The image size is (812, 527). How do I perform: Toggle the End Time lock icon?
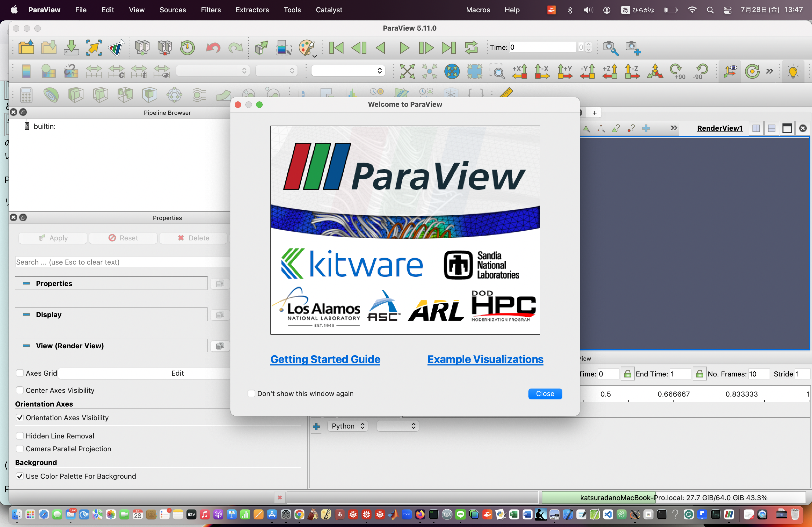pyautogui.click(x=699, y=374)
